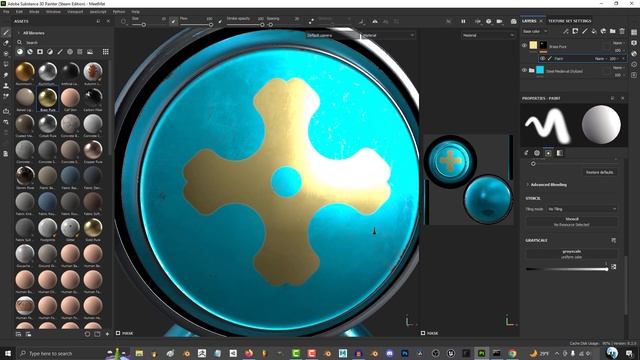Select the Paint brush tool

click(x=6, y=32)
